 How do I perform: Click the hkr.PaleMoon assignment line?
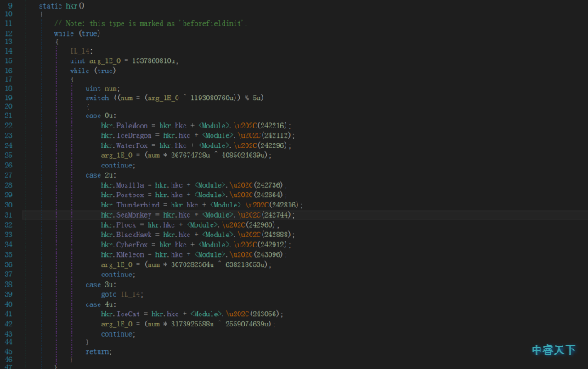[x=195, y=125]
